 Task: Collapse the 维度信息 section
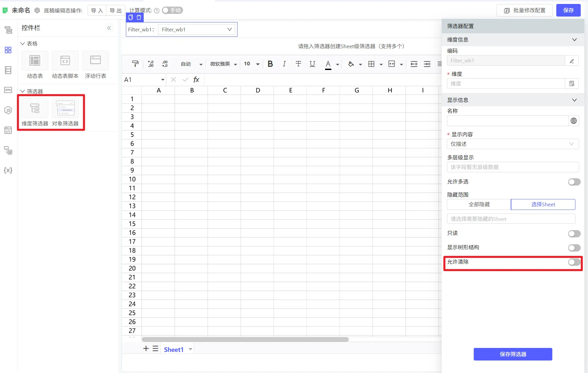click(574, 40)
